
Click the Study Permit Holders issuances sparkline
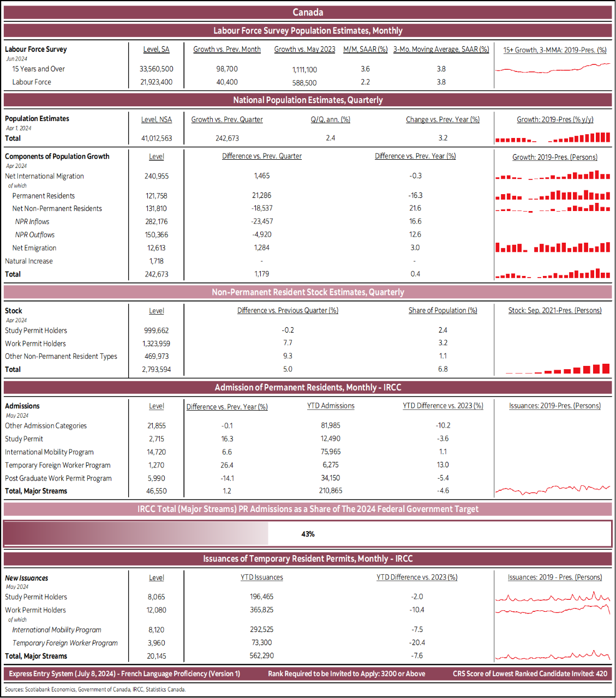click(x=553, y=597)
